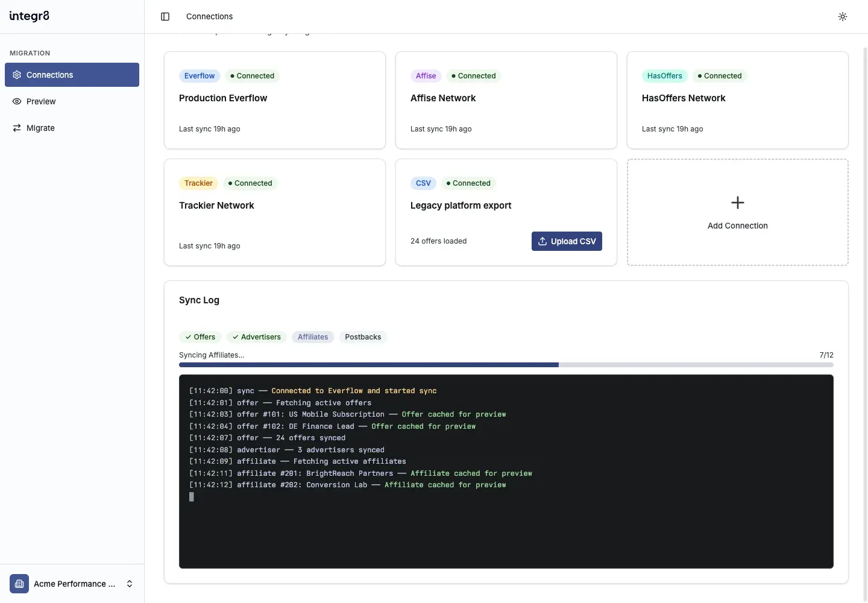Switch theme with the sun icon
868x603 pixels.
(843, 16)
